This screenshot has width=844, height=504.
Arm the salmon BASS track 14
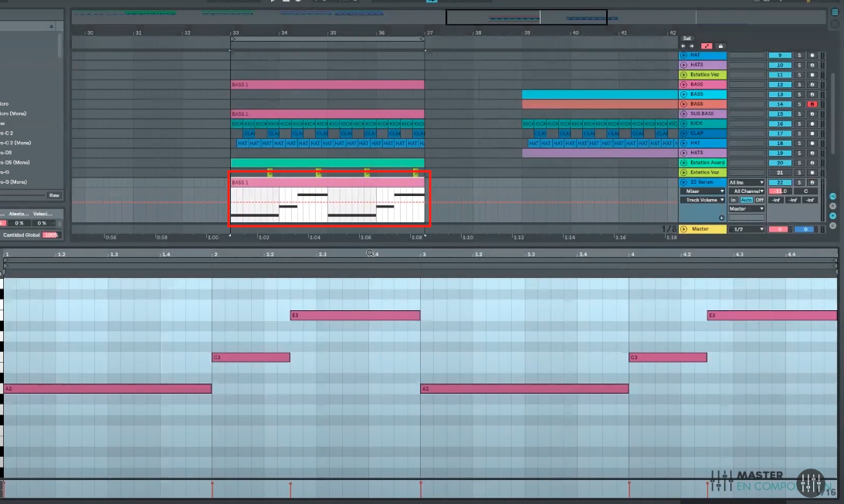812,104
